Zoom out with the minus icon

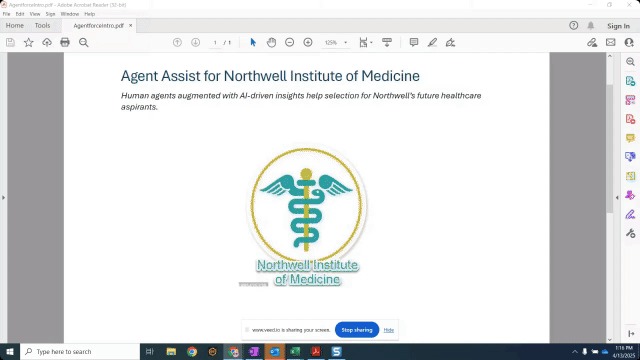pyautogui.click(x=289, y=42)
